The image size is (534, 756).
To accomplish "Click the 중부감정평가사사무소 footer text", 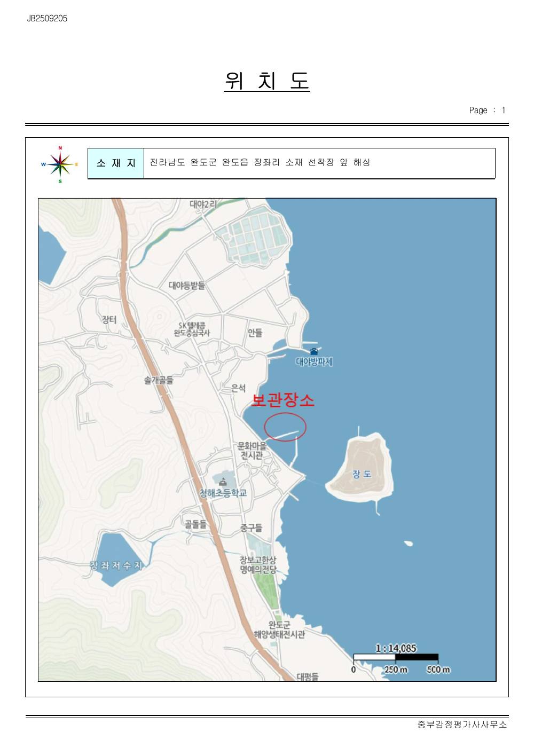I will pos(462,724).
